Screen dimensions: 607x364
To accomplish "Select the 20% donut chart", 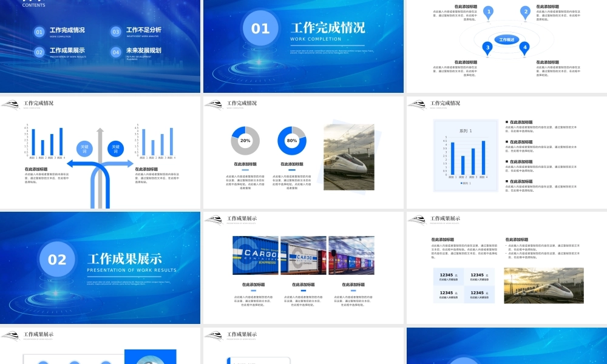I will pyautogui.click(x=245, y=141).
